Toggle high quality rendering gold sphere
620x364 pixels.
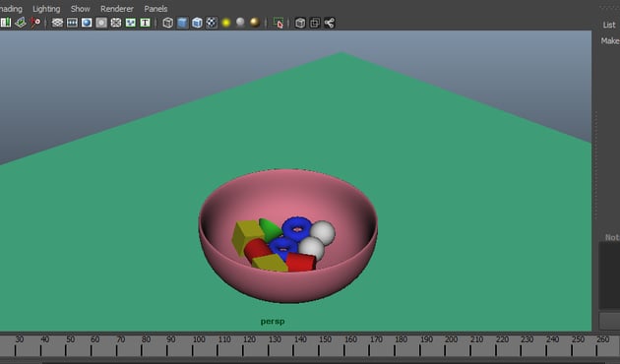click(x=255, y=23)
